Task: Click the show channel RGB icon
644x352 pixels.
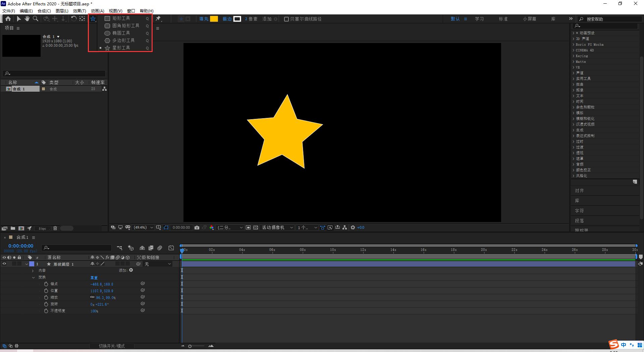Action: tap(212, 227)
